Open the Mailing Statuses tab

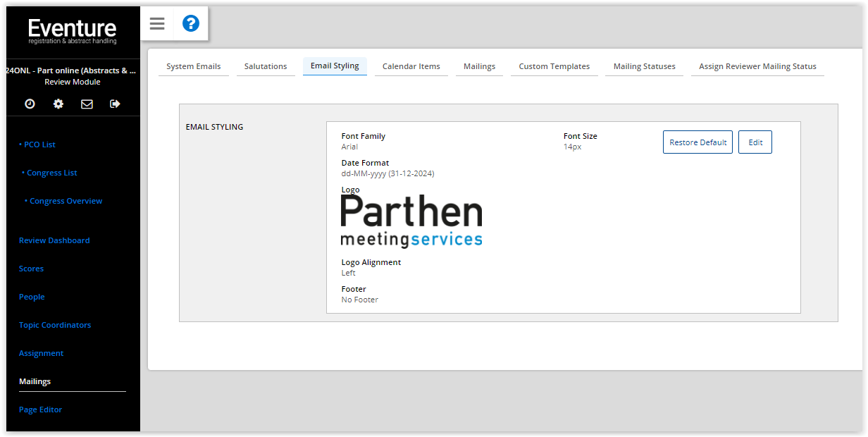pos(645,66)
